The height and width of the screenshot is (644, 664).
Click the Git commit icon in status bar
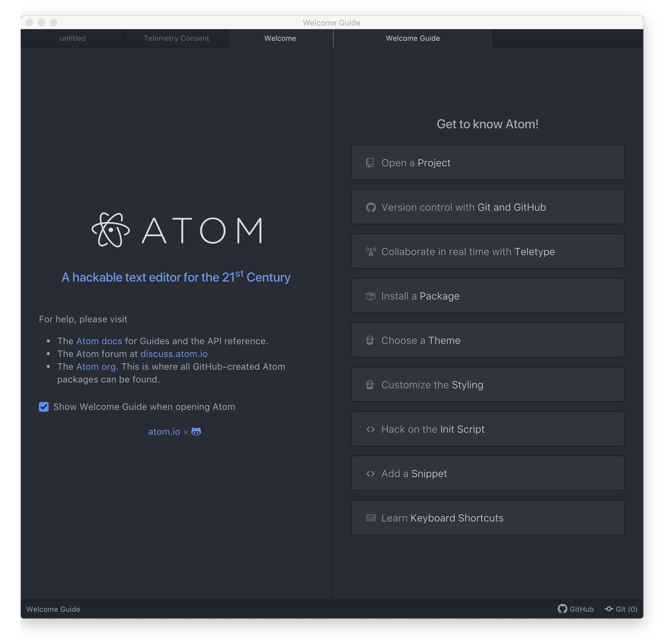coord(609,609)
